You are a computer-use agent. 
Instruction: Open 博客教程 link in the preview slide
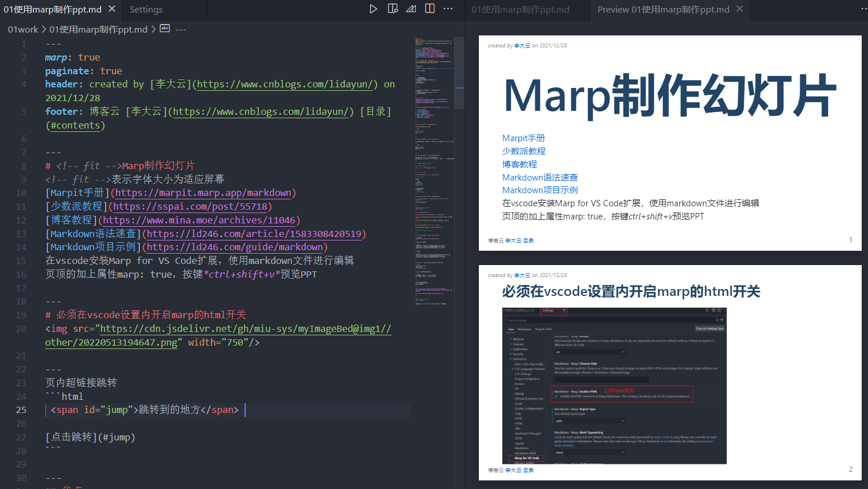pos(519,165)
